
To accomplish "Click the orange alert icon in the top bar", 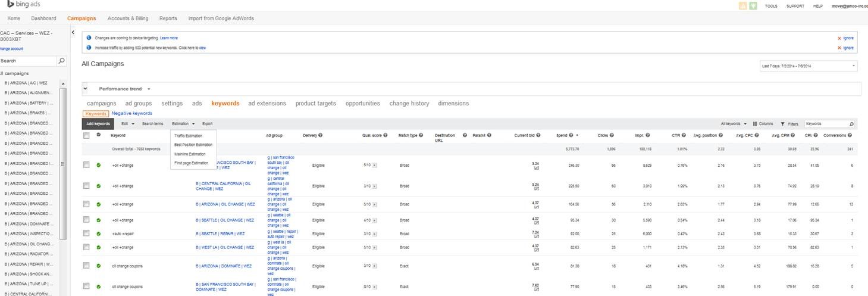I will tap(742, 6).
